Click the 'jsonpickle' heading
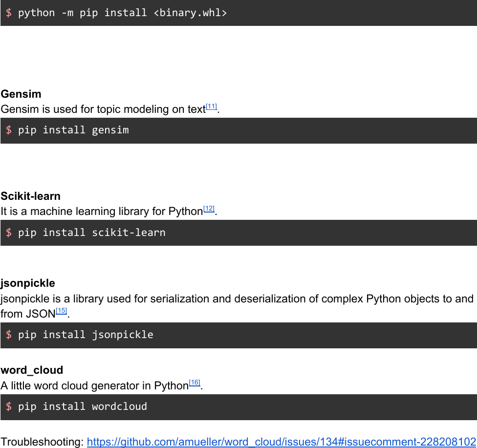Screen dimensions: 477x448 (28, 283)
